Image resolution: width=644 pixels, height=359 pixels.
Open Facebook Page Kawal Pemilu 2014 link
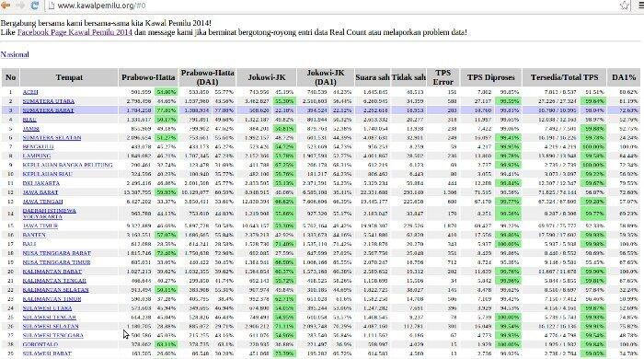pos(75,32)
